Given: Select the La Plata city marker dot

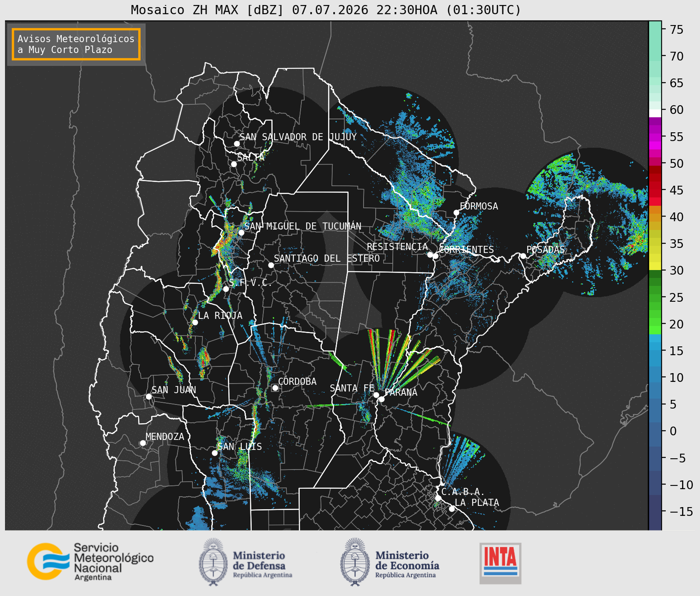Looking at the screenshot, I should [x=452, y=508].
